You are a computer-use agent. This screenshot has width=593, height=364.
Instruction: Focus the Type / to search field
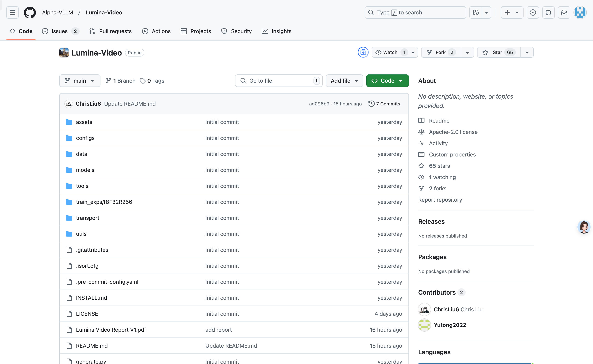click(415, 12)
